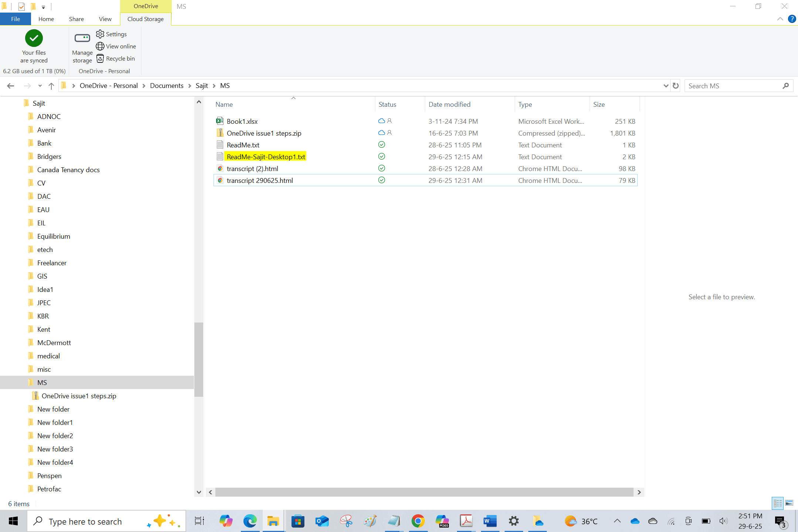The height and width of the screenshot is (532, 798).
Task: Navigate up to the Sajit folder
Action: (x=51, y=85)
